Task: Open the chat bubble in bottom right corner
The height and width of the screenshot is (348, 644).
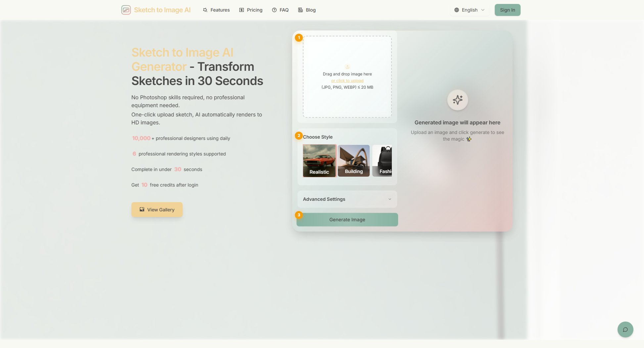Action: [625, 329]
